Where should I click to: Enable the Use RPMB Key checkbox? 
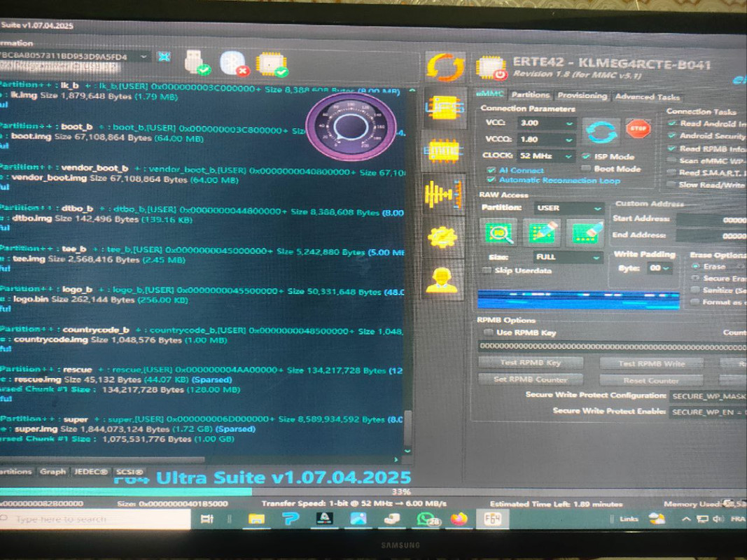pyautogui.click(x=488, y=332)
